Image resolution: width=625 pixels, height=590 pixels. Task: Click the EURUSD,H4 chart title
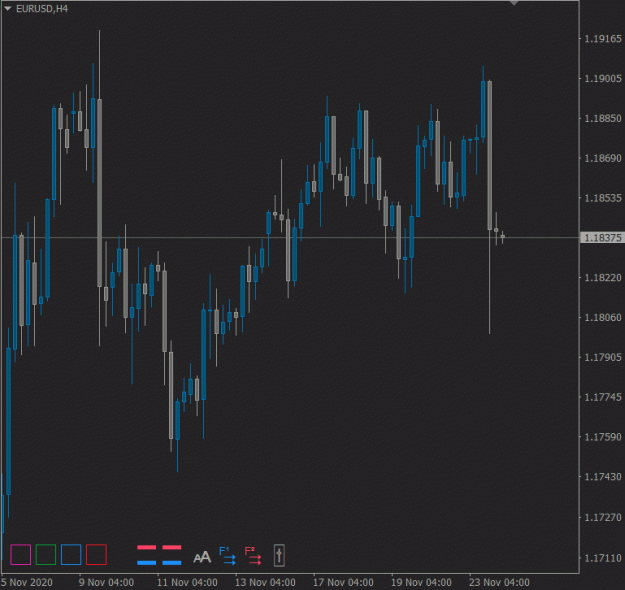[x=42, y=9]
